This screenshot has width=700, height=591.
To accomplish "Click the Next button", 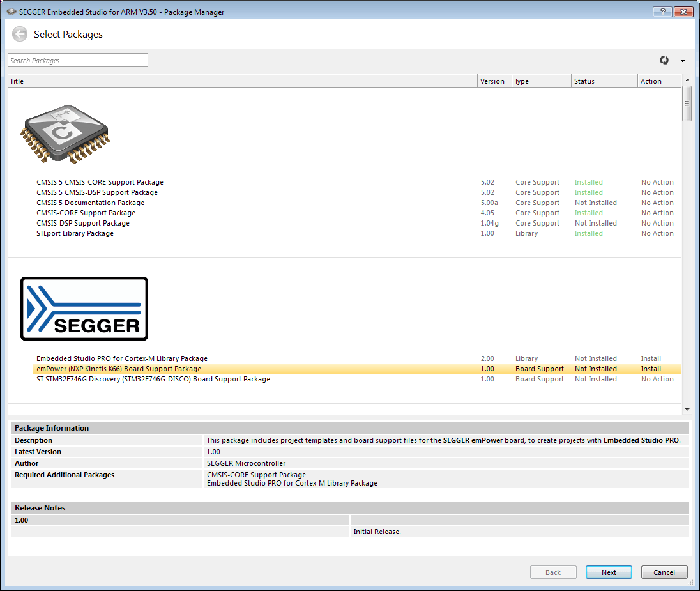I will pyautogui.click(x=609, y=572).
